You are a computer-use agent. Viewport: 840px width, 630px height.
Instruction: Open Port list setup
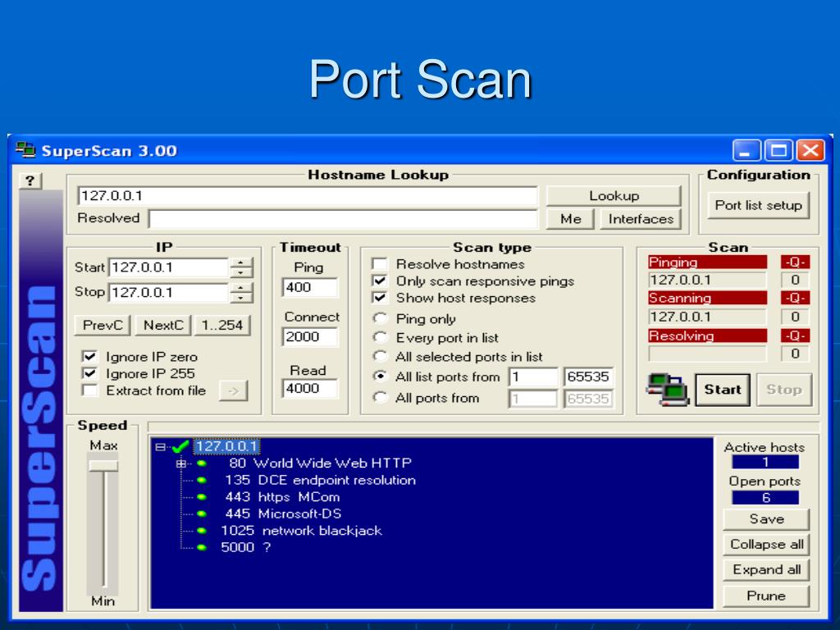(x=759, y=205)
